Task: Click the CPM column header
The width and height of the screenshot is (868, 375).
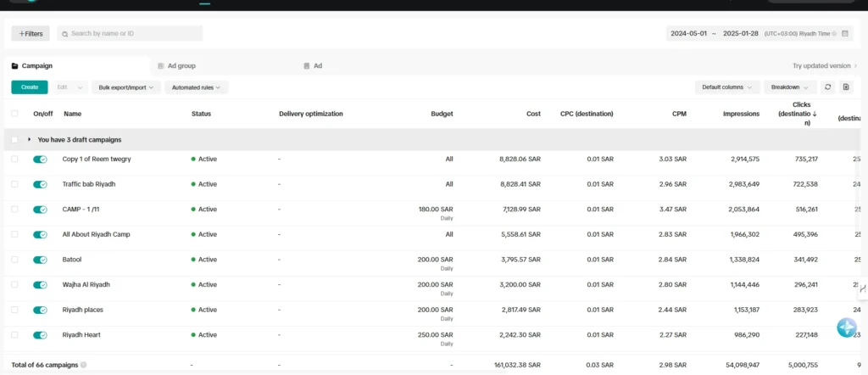Action: tap(679, 114)
